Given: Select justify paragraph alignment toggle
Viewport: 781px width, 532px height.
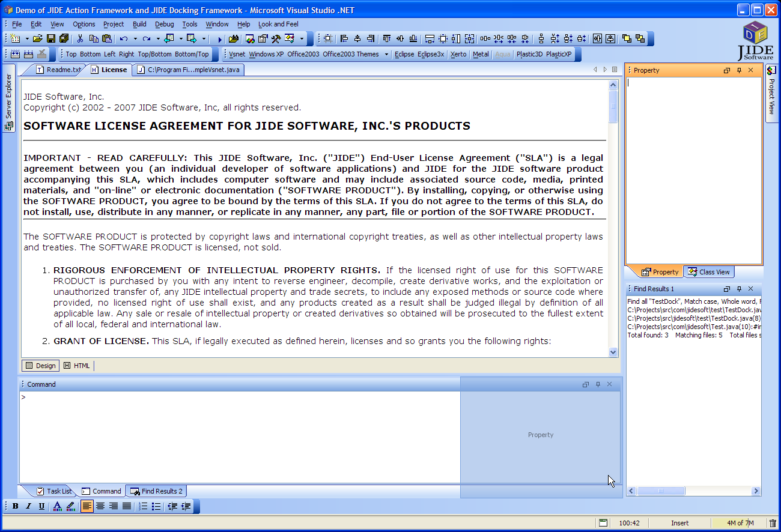Looking at the screenshot, I should pos(127,506).
